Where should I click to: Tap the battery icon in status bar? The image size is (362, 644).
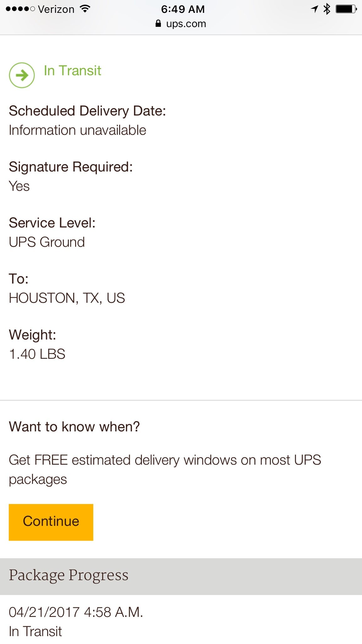[346, 9]
